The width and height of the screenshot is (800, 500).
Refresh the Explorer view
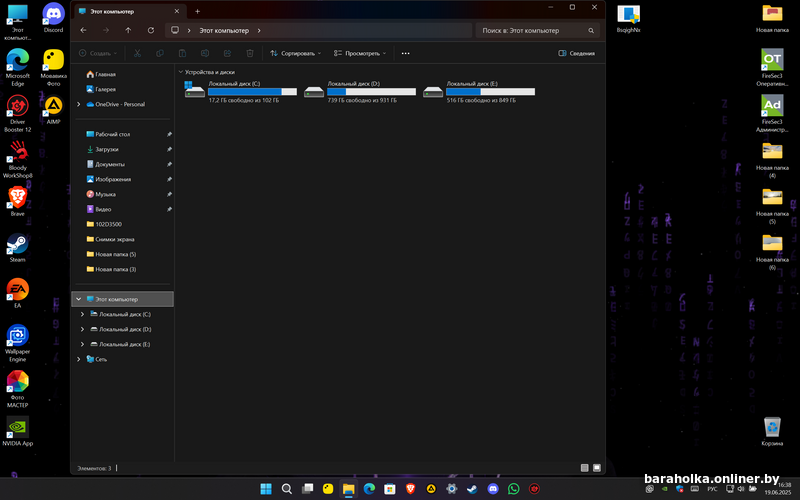pyautogui.click(x=151, y=31)
